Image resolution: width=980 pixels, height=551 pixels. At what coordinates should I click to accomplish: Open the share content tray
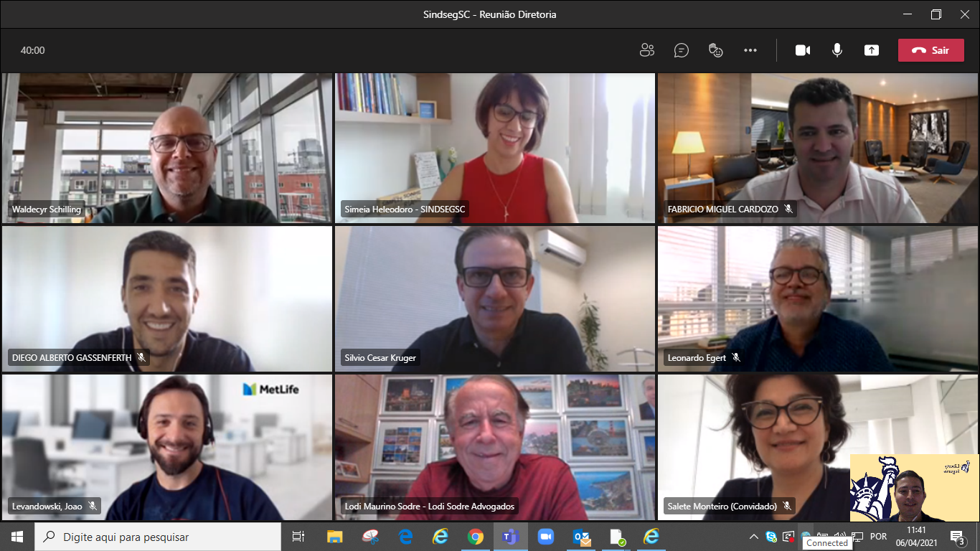(871, 50)
